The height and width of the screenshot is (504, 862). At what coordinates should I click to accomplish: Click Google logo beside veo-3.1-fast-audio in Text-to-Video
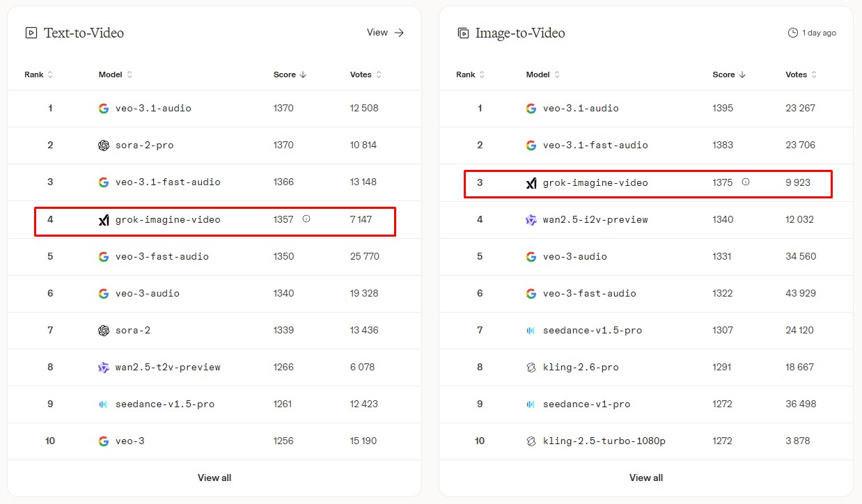(x=104, y=182)
